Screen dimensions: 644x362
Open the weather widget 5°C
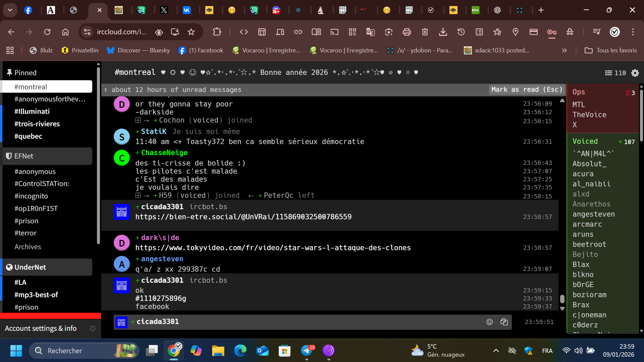click(438, 351)
